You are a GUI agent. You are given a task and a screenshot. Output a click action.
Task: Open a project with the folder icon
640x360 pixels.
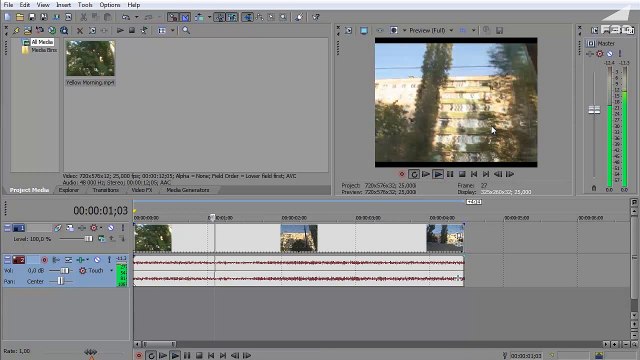(x=20, y=17)
